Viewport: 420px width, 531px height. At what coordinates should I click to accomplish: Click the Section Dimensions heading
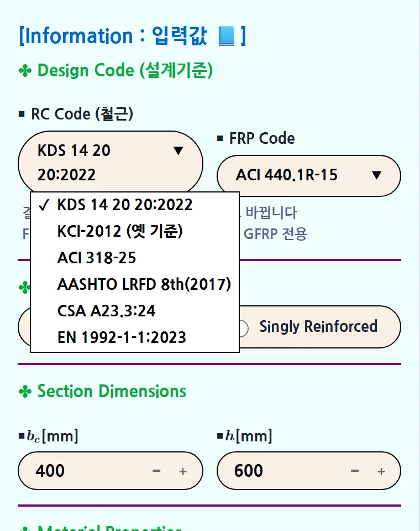(112, 391)
